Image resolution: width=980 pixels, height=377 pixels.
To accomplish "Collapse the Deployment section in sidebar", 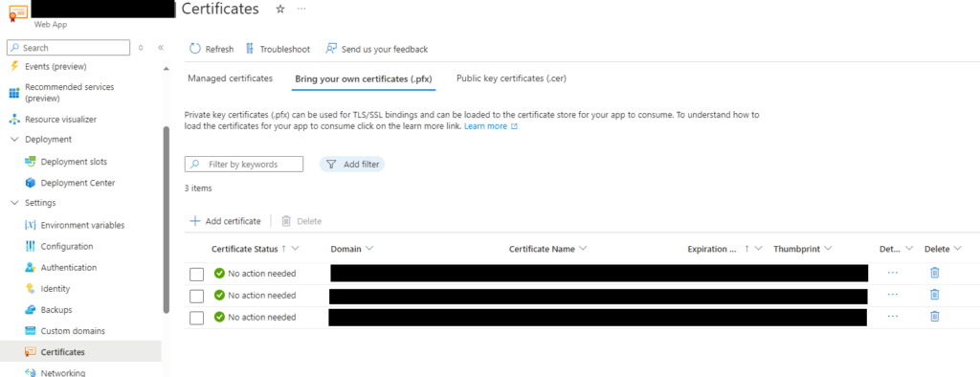I will click(14, 140).
